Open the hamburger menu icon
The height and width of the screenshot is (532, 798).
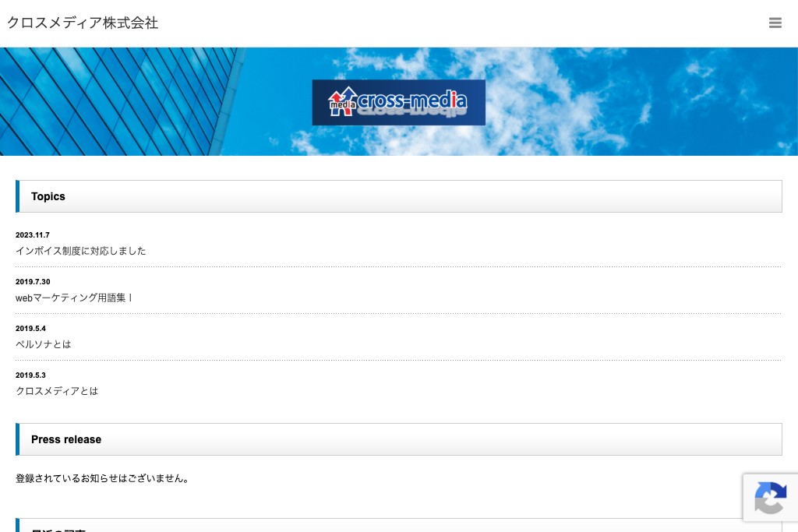pyautogui.click(x=775, y=23)
